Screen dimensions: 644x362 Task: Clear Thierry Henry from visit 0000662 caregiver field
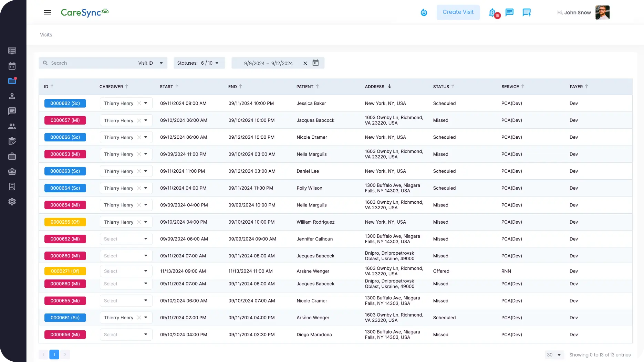tap(139, 103)
